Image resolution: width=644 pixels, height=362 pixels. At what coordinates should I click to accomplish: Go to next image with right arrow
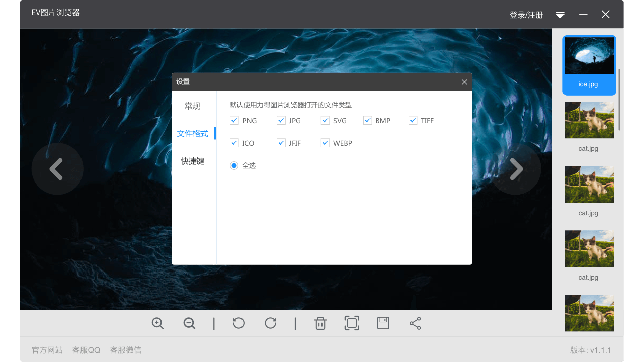coord(516,169)
